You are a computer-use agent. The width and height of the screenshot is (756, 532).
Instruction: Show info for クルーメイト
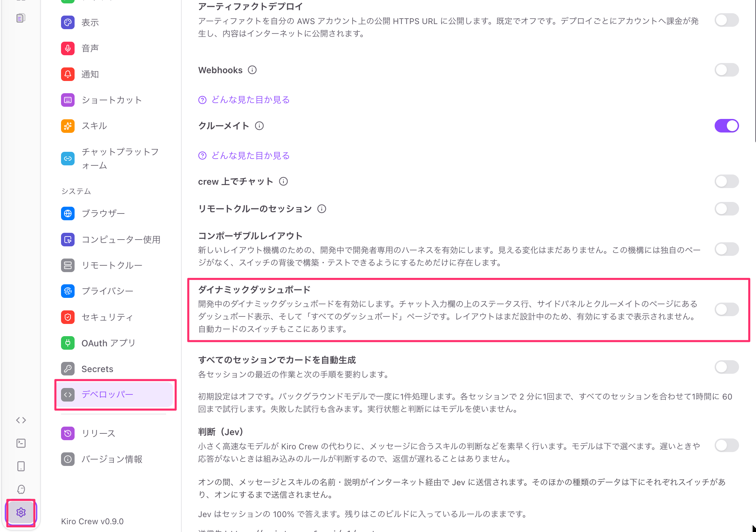tap(259, 126)
